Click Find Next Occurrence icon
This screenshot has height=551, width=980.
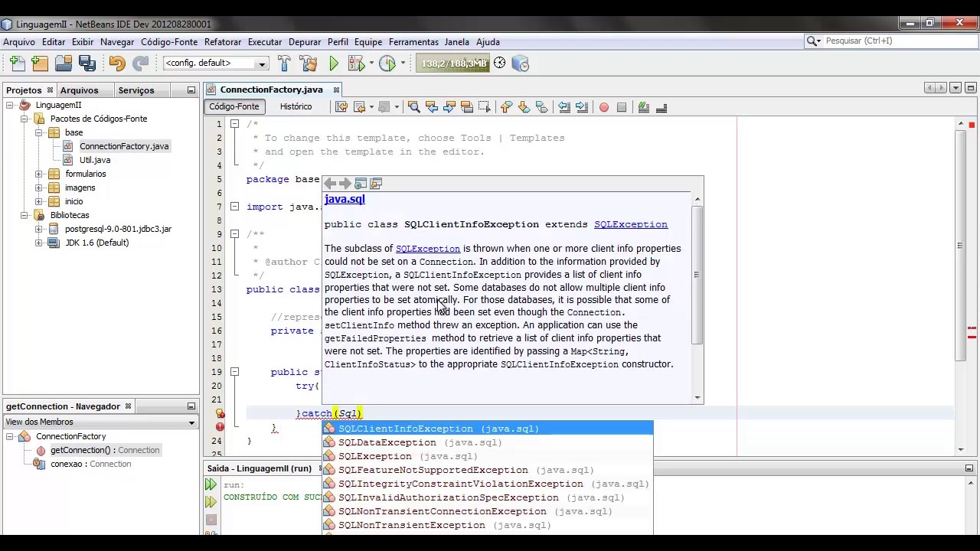[449, 107]
